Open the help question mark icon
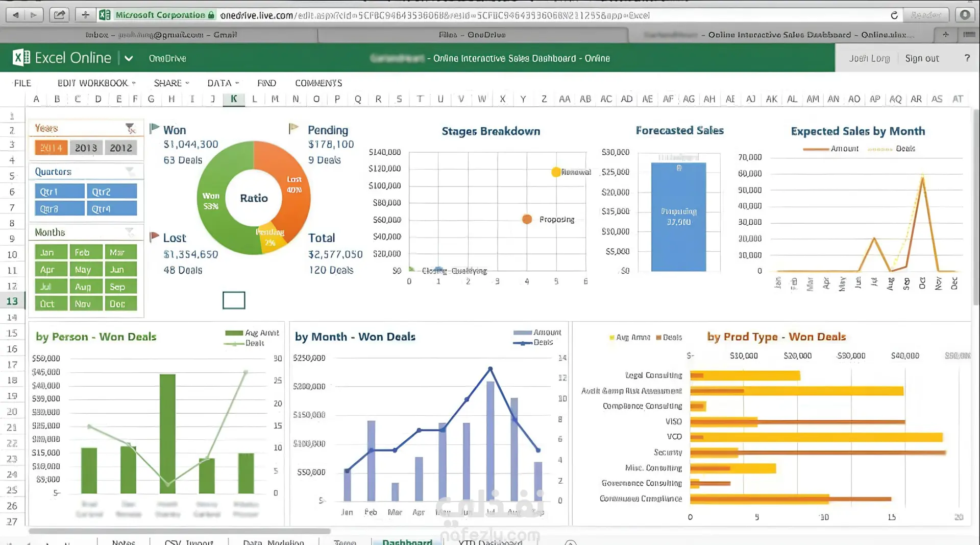The image size is (980, 545). (x=967, y=58)
